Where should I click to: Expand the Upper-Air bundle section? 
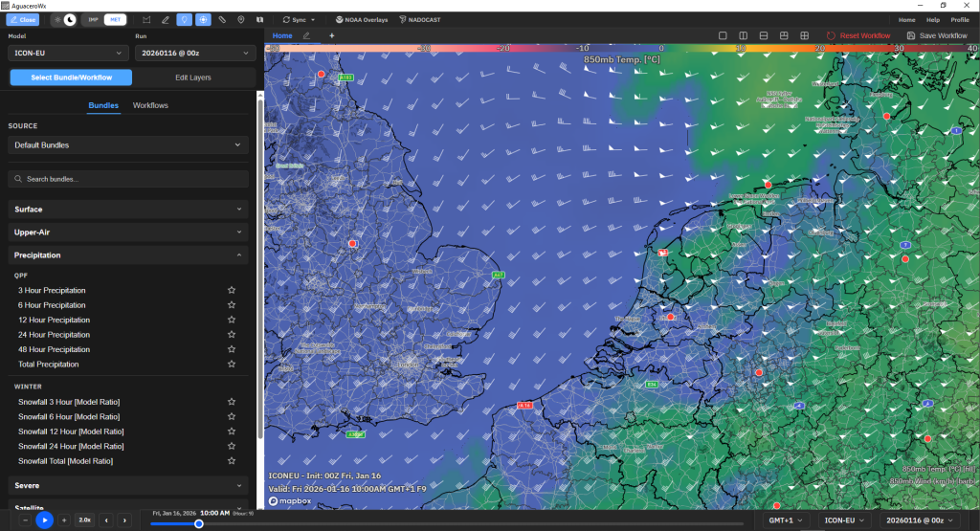[128, 232]
